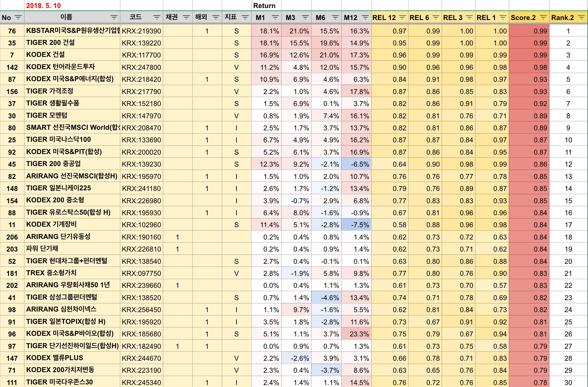Click the filter icon in 이름 header
The width and height of the screenshot is (588, 387).
114,17
